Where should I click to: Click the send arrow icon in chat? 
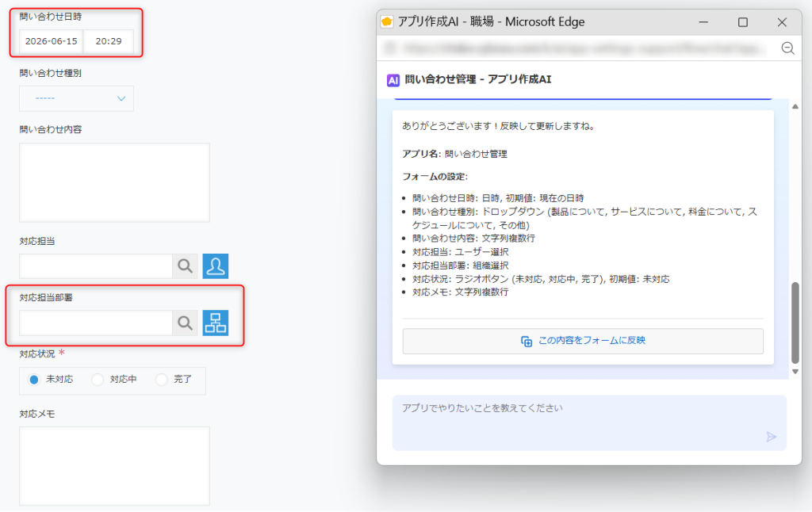(771, 437)
